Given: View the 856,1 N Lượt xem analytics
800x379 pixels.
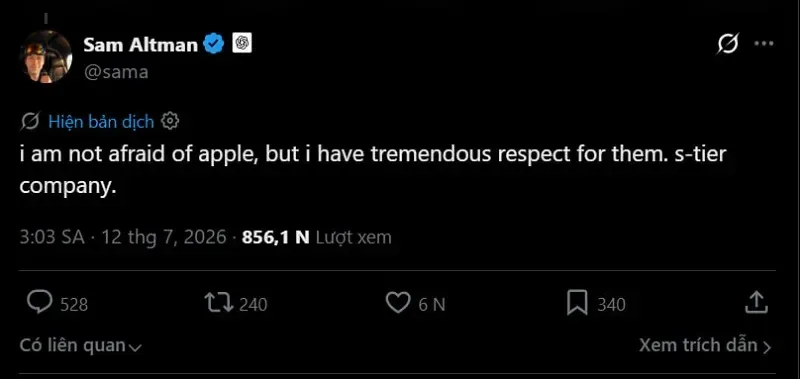Looking at the screenshot, I should pyautogui.click(x=317, y=237).
